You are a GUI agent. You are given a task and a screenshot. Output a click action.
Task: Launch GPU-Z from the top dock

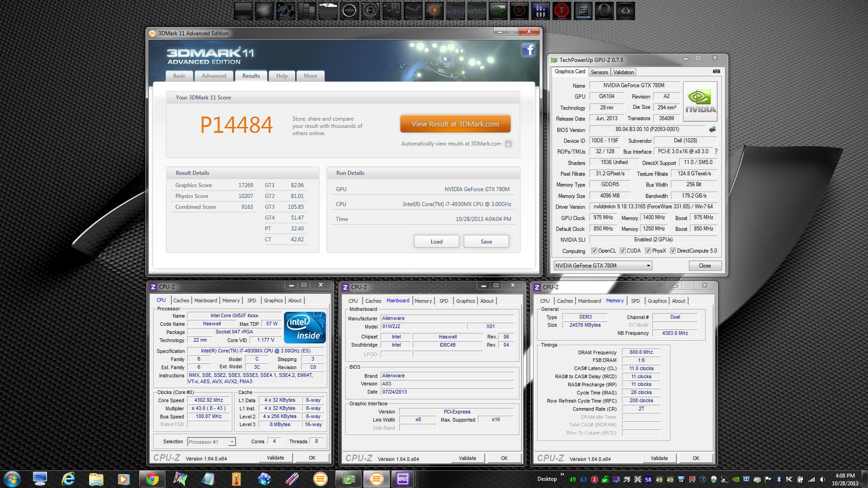[x=476, y=10]
